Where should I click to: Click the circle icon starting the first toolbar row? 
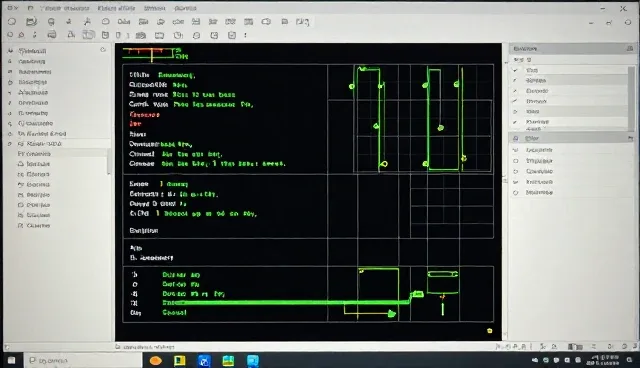12,21
